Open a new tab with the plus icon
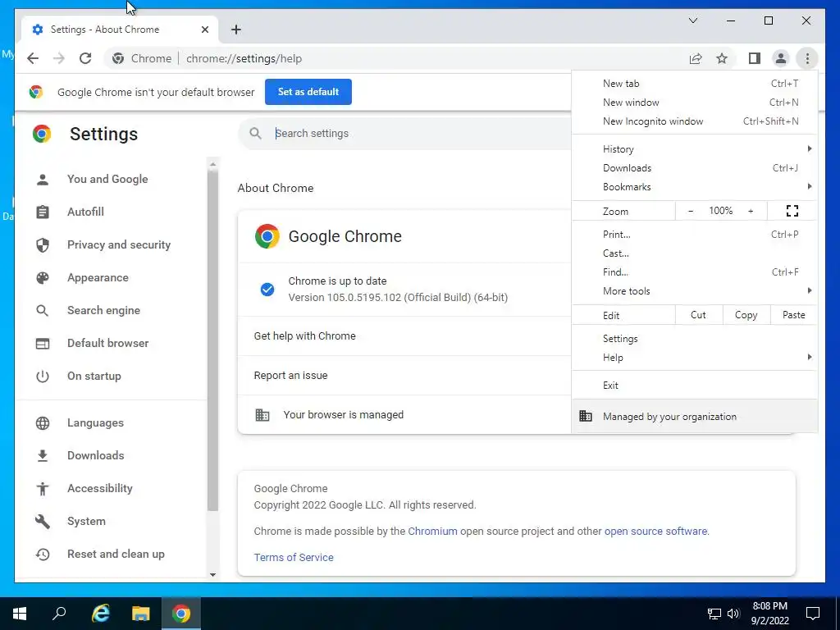Screen dimensions: 840x630 pyautogui.click(x=236, y=30)
